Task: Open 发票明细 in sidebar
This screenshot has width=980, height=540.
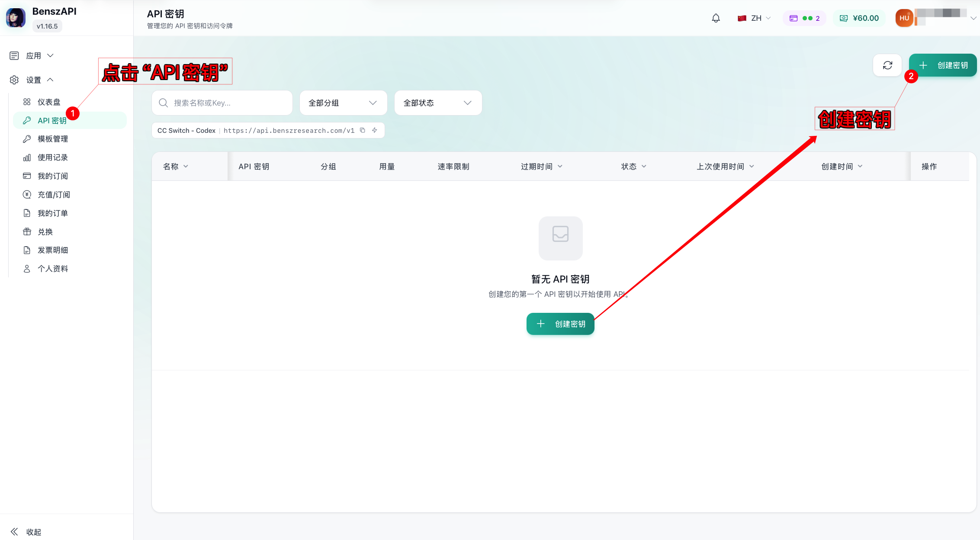Action: pyautogui.click(x=69, y=250)
